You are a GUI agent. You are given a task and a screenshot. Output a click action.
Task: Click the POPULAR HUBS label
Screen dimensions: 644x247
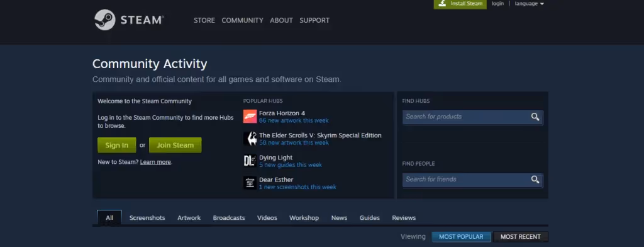(263, 101)
